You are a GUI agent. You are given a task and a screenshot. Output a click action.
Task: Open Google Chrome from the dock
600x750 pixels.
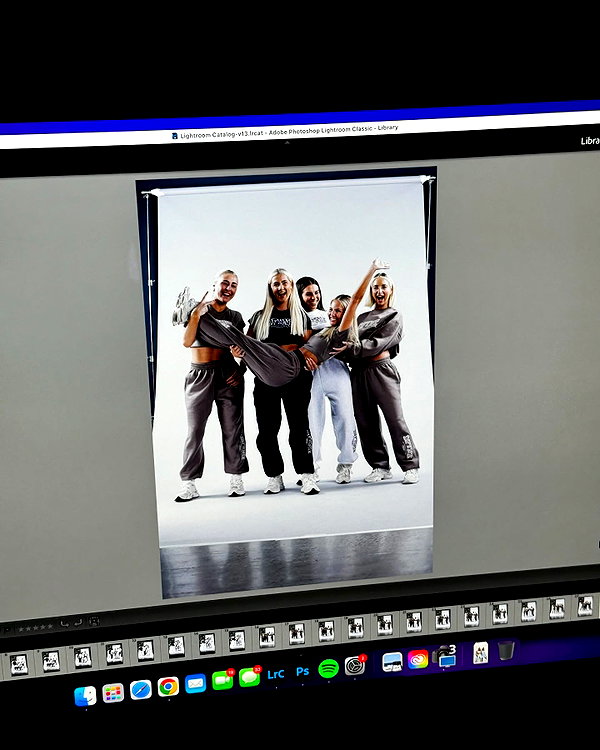[x=168, y=686]
